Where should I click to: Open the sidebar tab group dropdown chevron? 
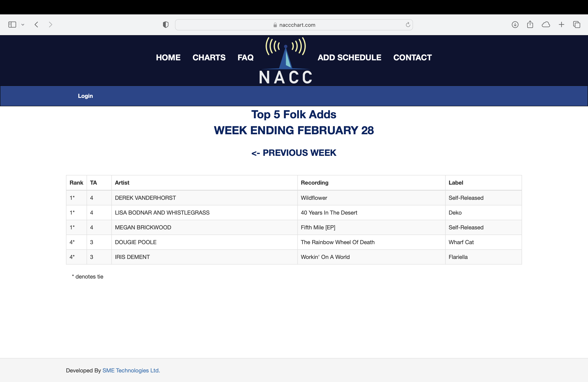(x=23, y=25)
